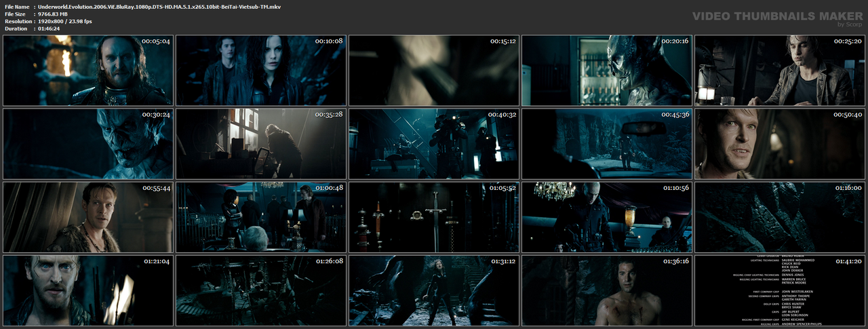868x329 pixels.
Task: Select the thumbnail stamped 00:30:24
Action: click(x=87, y=144)
